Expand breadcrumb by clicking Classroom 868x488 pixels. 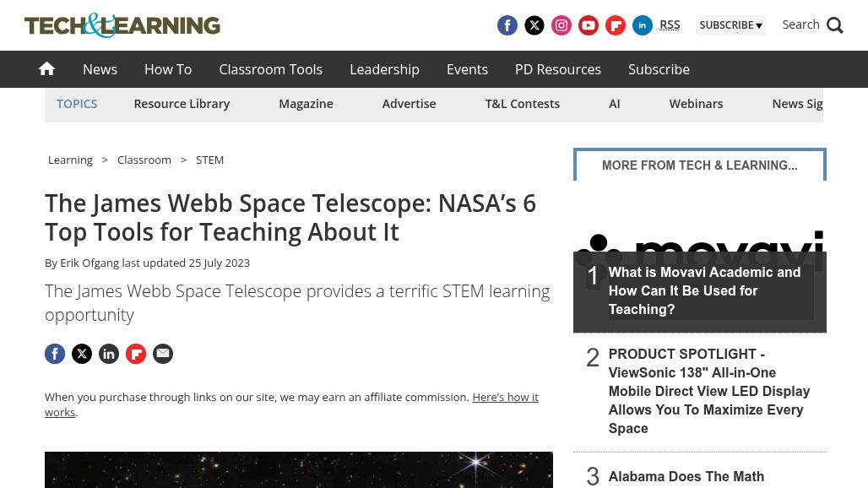pos(144,160)
